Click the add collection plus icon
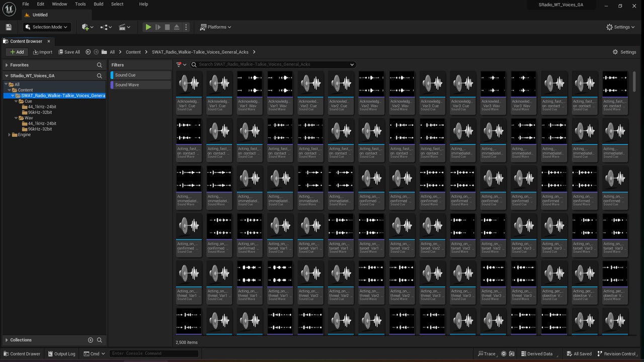Viewport: 644px width, 362px height. pos(91,340)
